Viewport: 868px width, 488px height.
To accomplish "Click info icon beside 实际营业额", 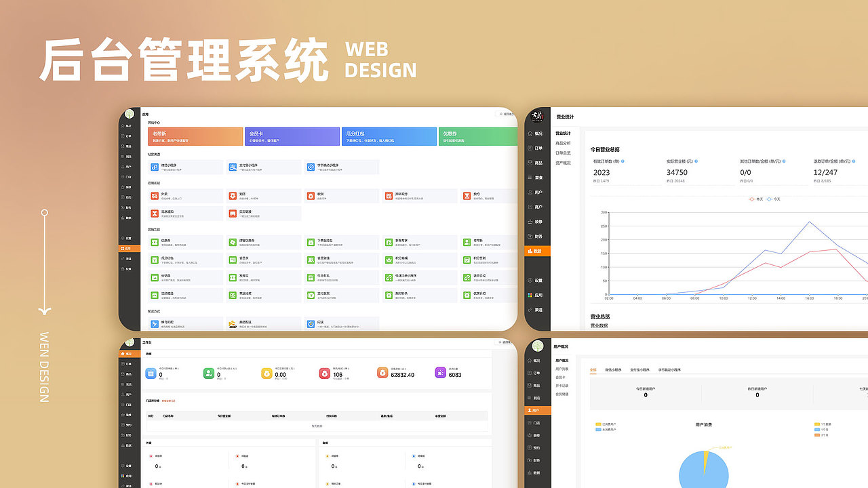I will point(696,161).
